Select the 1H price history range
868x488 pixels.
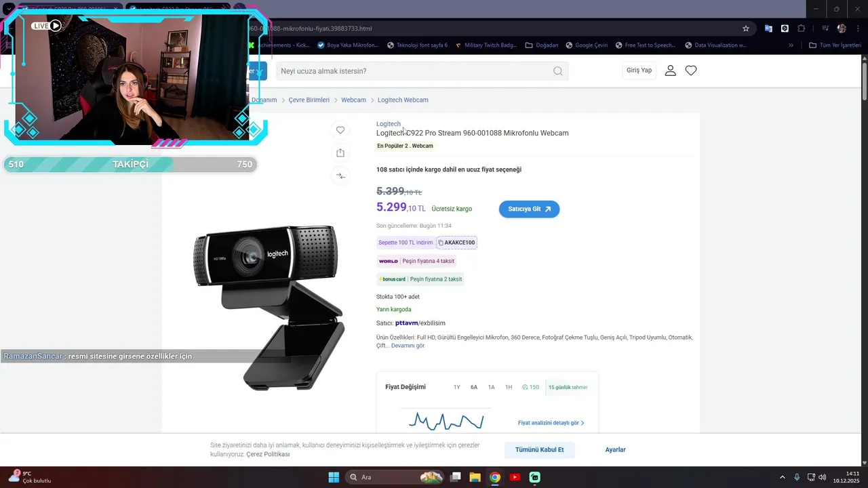tap(509, 387)
